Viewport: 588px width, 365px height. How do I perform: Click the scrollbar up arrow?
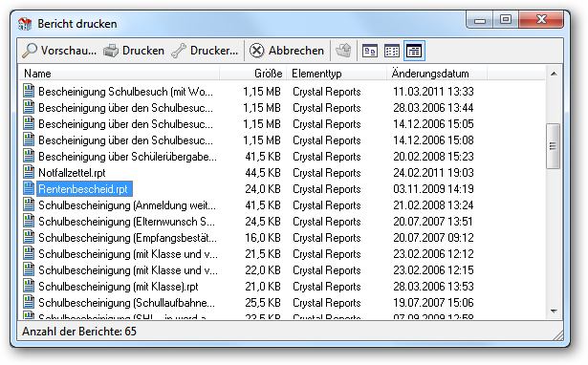[554, 74]
